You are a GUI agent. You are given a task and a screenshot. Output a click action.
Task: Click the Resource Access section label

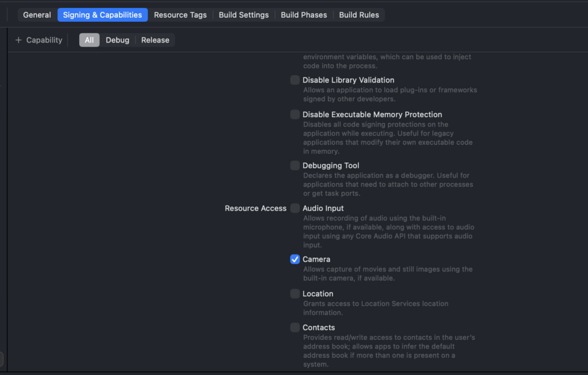(256, 208)
